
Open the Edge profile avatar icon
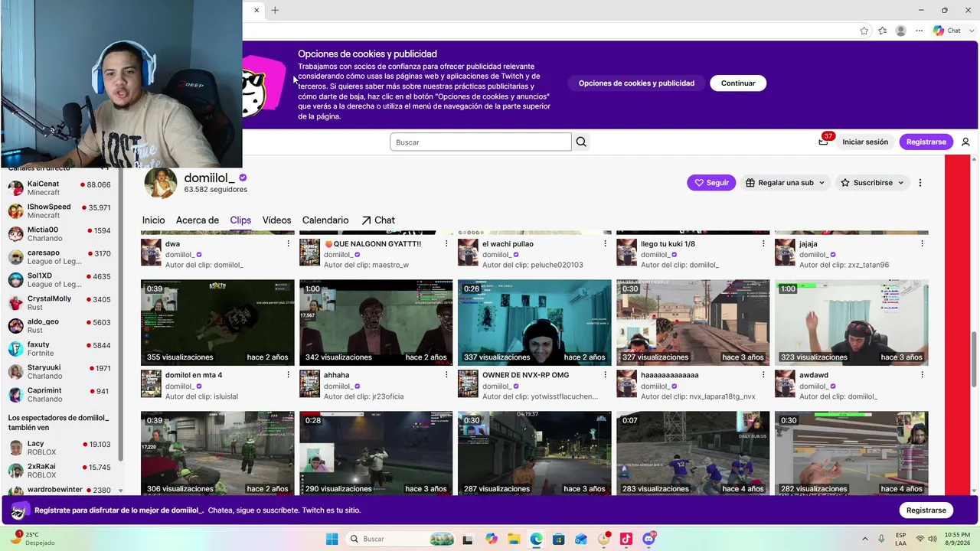coord(901,31)
